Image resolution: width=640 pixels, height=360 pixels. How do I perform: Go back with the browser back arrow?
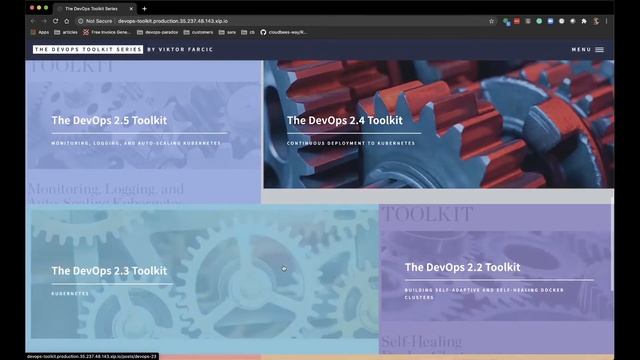33,21
